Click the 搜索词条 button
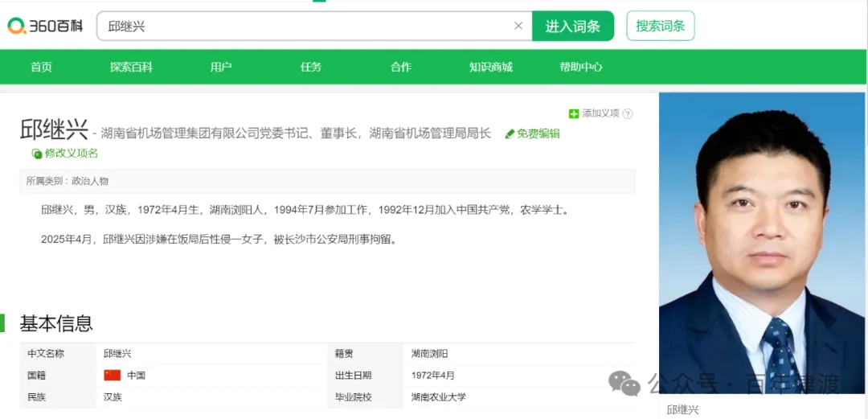This screenshot has width=868, height=419. click(661, 26)
